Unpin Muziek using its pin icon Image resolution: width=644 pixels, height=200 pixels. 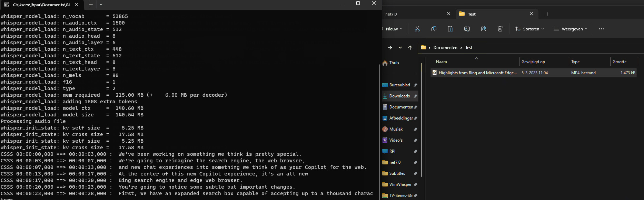(415, 129)
